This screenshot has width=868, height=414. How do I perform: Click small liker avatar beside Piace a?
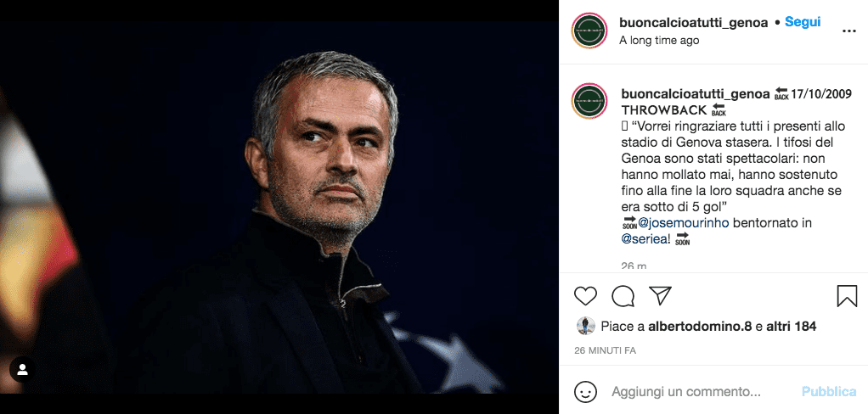pos(585,326)
